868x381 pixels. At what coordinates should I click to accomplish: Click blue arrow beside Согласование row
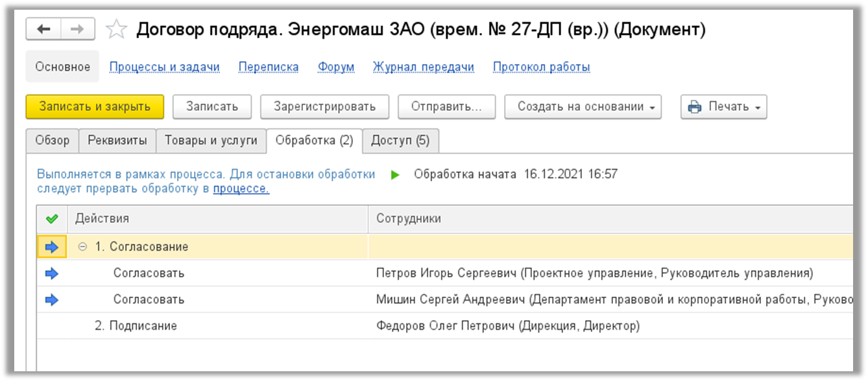[x=52, y=247]
